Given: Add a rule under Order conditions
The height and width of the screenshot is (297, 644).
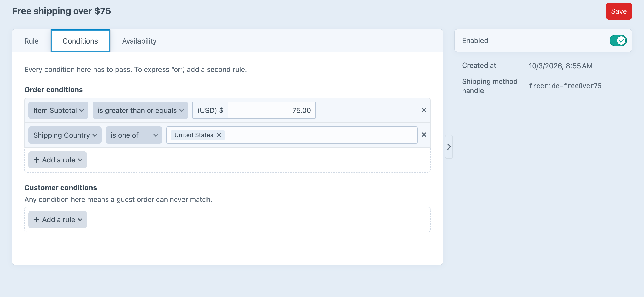Looking at the screenshot, I should coord(58,160).
